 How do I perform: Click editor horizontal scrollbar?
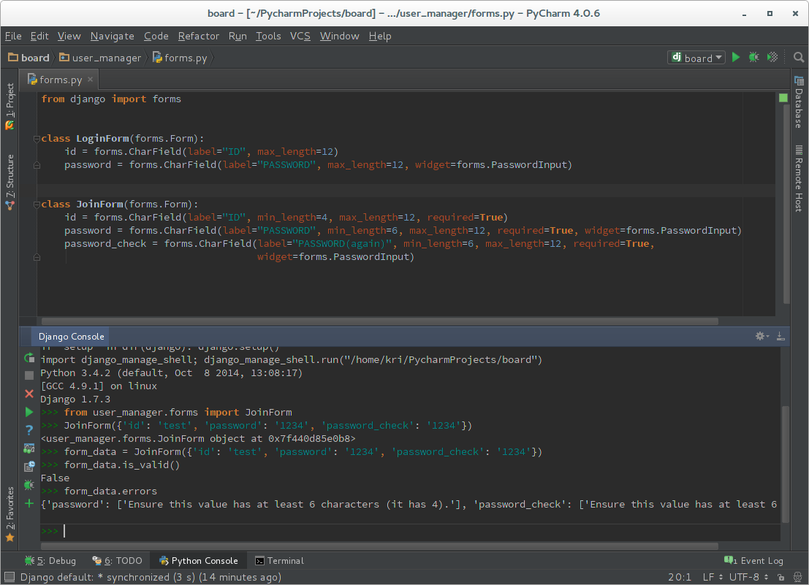[380, 321]
